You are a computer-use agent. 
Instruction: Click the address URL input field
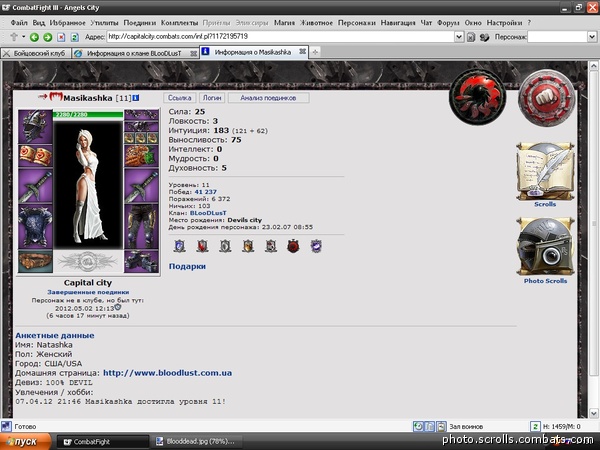280,37
